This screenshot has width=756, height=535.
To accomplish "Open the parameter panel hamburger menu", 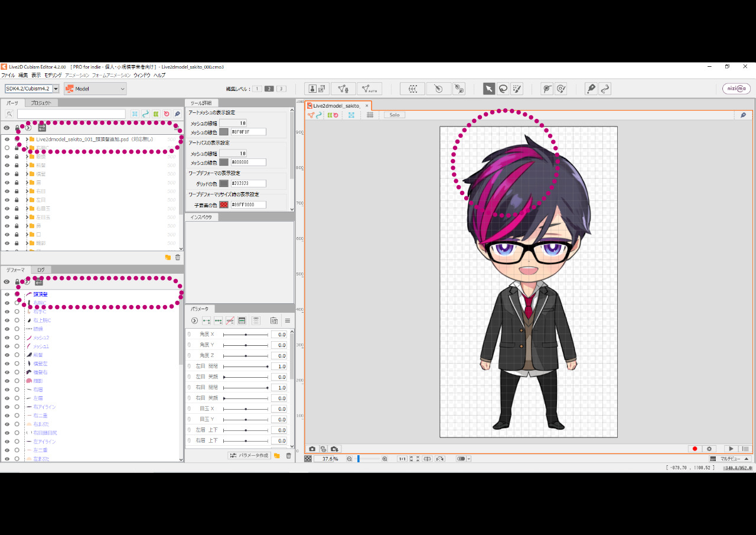I will [x=288, y=320].
